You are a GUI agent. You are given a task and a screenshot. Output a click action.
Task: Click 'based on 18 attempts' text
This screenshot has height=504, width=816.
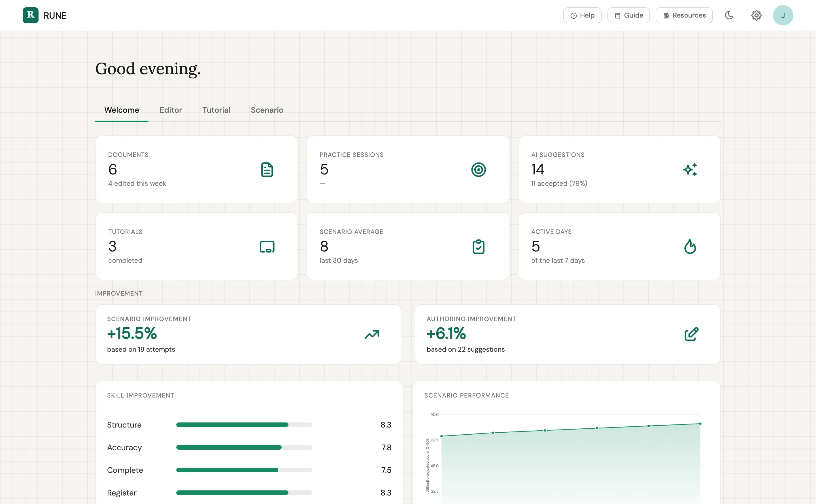pyautogui.click(x=141, y=349)
